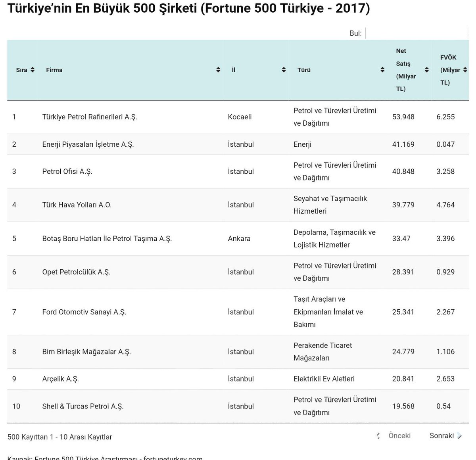Sort table by Sıra column arrows

coord(33,70)
